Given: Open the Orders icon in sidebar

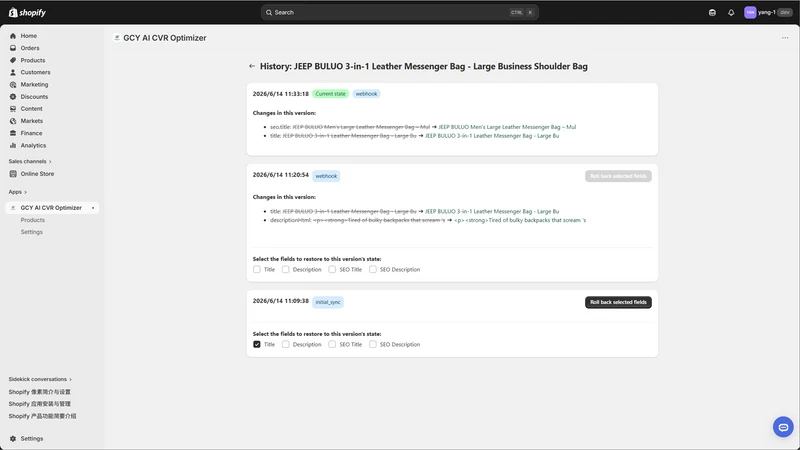Looking at the screenshot, I should [13, 48].
